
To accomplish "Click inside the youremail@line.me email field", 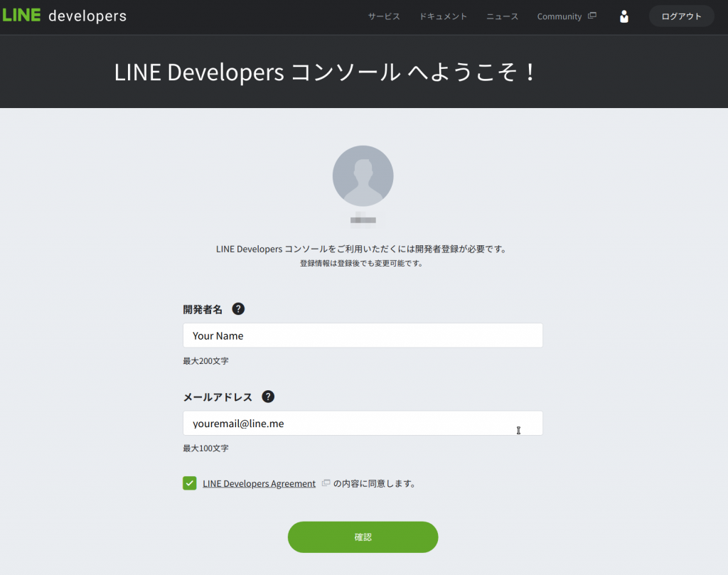I will click(363, 423).
